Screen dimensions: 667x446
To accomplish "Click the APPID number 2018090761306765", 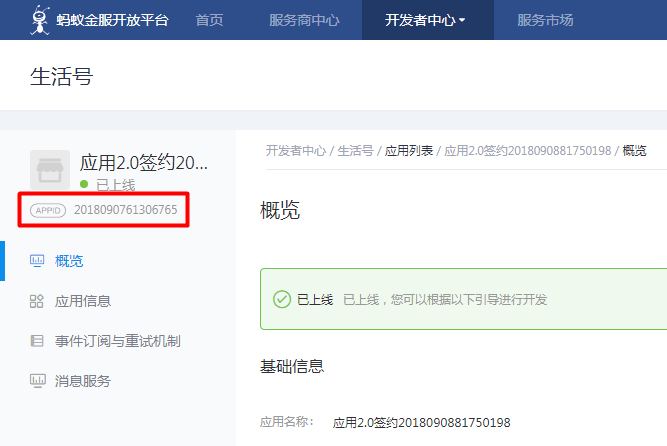I will point(126,210).
